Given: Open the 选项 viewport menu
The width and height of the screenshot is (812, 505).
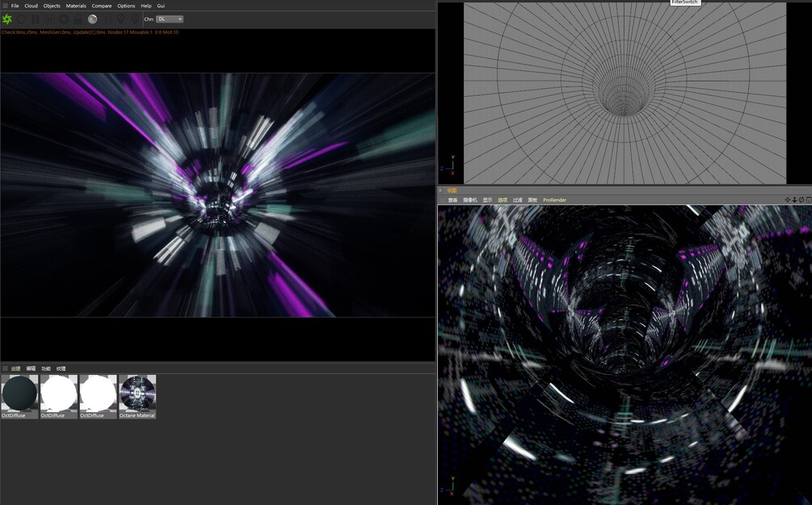Looking at the screenshot, I should tap(503, 200).
